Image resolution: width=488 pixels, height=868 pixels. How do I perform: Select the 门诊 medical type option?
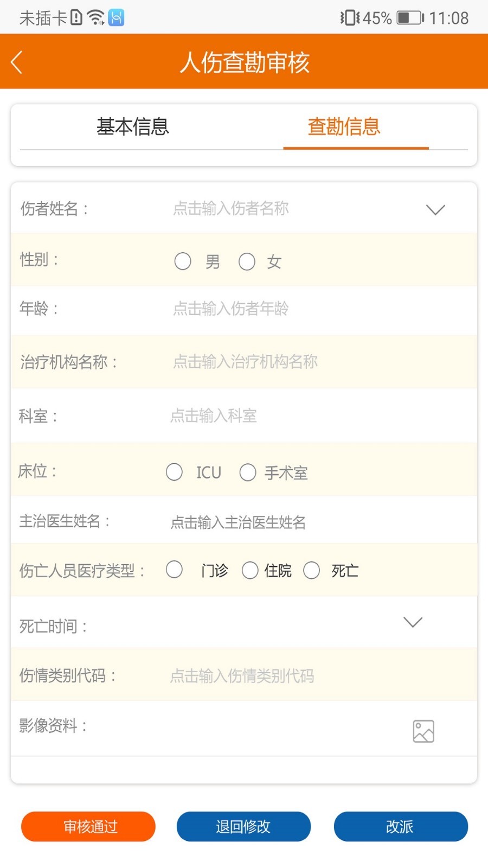click(174, 570)
